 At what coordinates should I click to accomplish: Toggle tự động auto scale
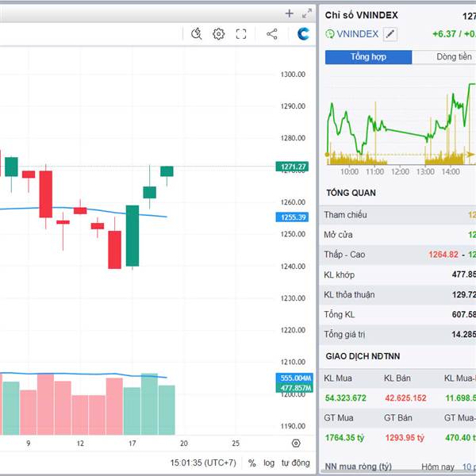[295, 463]
